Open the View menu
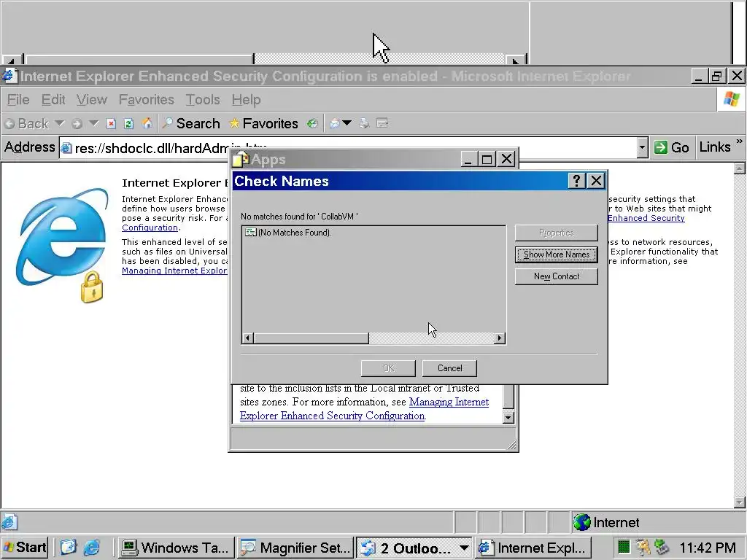 pos(91,99)
